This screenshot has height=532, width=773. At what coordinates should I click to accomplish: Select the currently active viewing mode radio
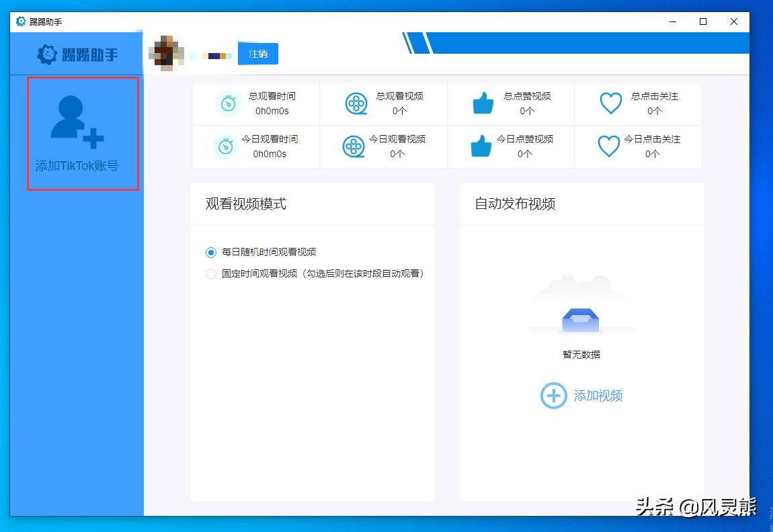210,252
